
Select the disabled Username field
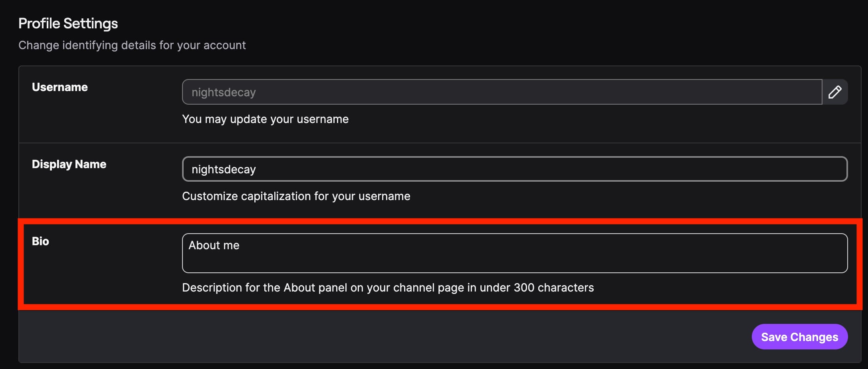point(502,92)
